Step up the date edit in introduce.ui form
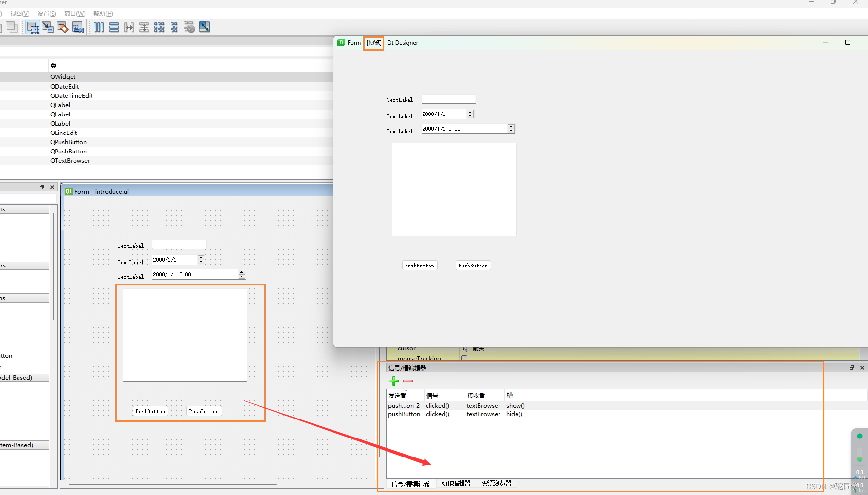The width and height of the screenshot is (868, 495). (x=201, y=257)
